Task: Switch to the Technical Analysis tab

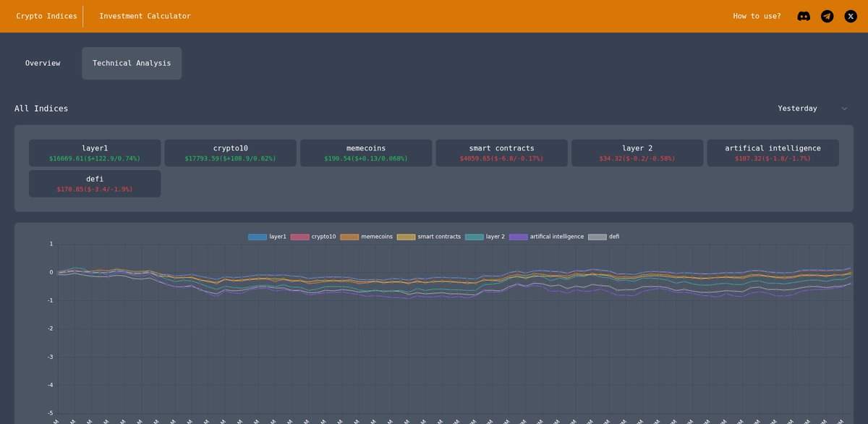Action: pyautogui.click(x=132, y=63)
